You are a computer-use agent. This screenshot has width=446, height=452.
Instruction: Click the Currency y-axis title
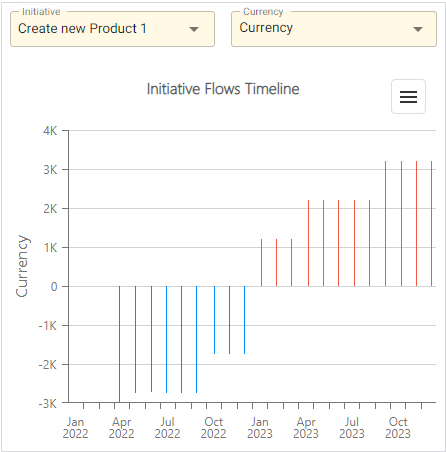(22, 266)
